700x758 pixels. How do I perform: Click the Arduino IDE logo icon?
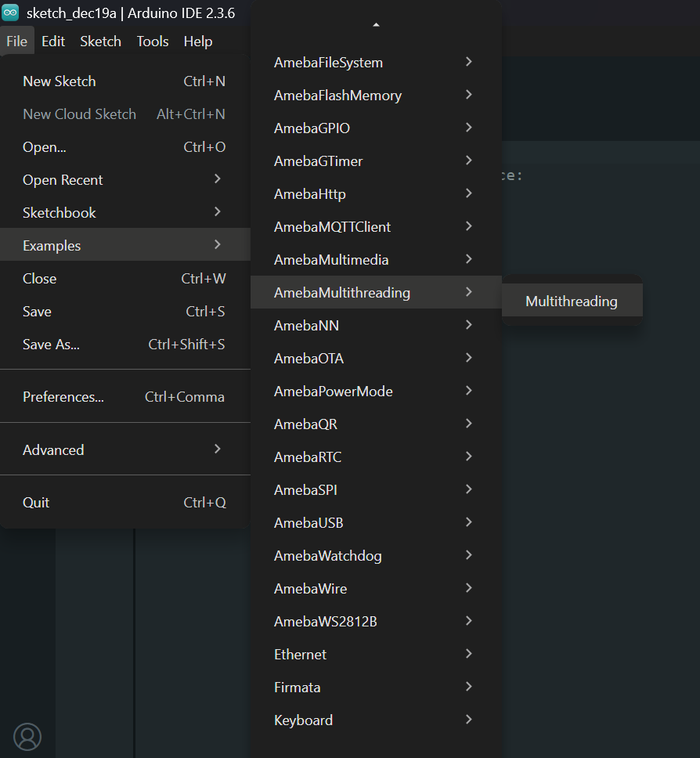(x=10, y=13)
